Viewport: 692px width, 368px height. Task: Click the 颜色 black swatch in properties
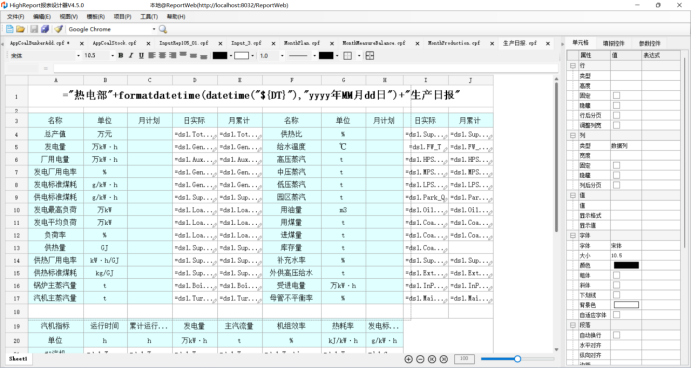coord(626,265)
